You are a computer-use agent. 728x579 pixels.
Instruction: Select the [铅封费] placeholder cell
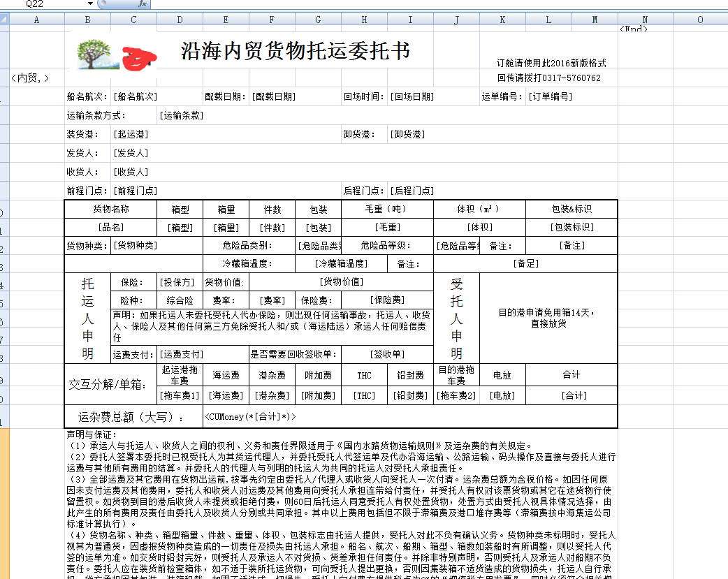pyautogui.click(x=410, y=395)
